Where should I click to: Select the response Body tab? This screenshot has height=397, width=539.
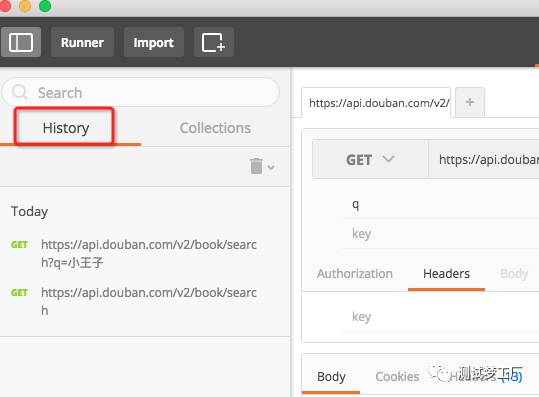coord(331,376)
